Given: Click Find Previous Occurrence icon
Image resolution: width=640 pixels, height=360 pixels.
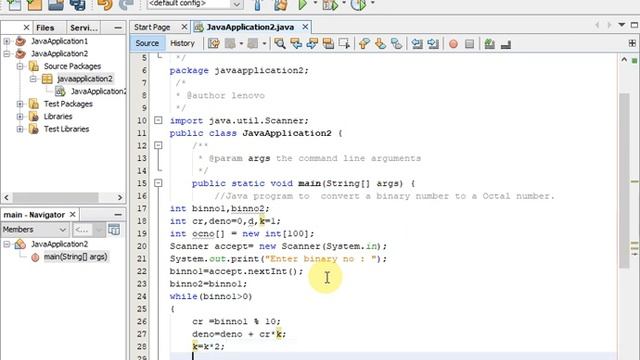Looking at the screenshot, I should (x=296, y=43).
